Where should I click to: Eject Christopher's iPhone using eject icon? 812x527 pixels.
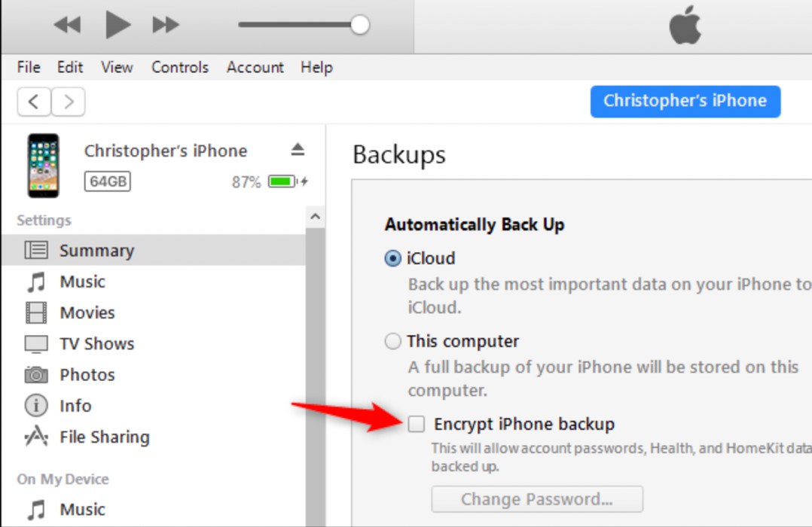[298, 150]
